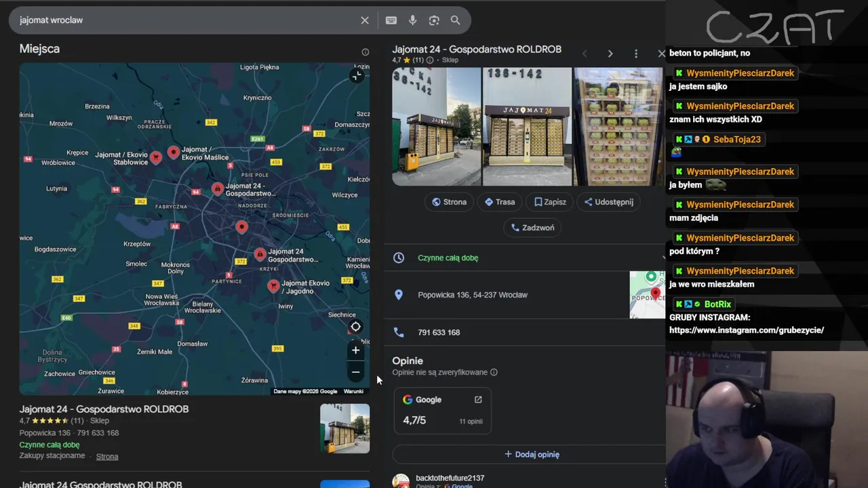This screenshot has width=868, height=488.
Task: Open the middle Jajomat 24 kiosk photo
Action: pos(527,126)
